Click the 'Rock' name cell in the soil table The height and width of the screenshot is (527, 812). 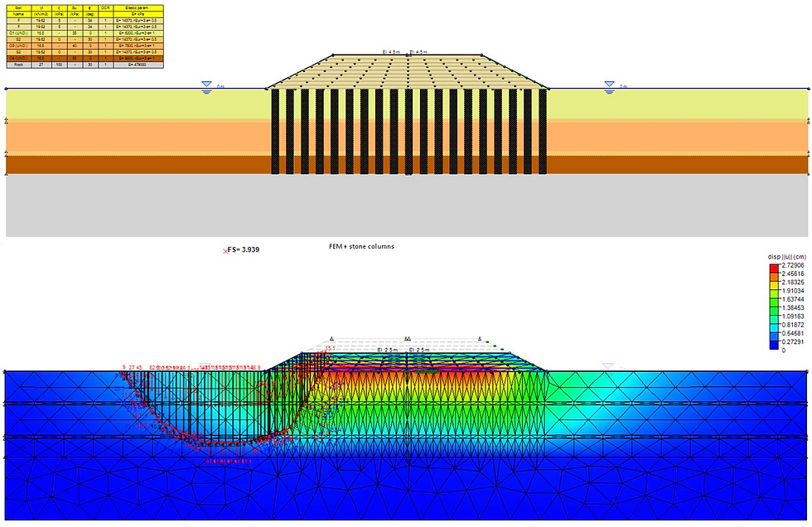tap(18, 65)
